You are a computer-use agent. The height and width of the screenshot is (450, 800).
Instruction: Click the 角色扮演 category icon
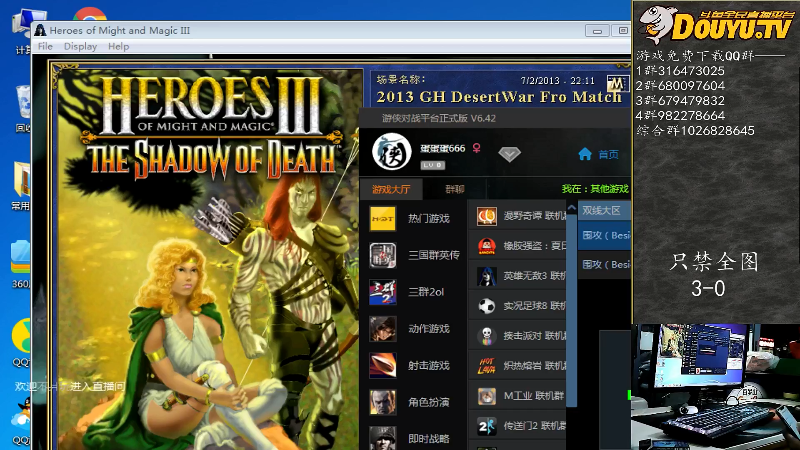click(x=383, y=402)
